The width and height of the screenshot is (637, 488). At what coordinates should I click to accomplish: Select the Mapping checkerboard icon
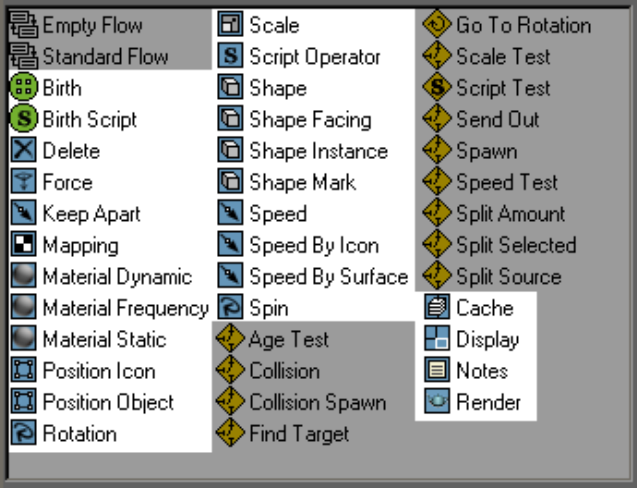23,245
